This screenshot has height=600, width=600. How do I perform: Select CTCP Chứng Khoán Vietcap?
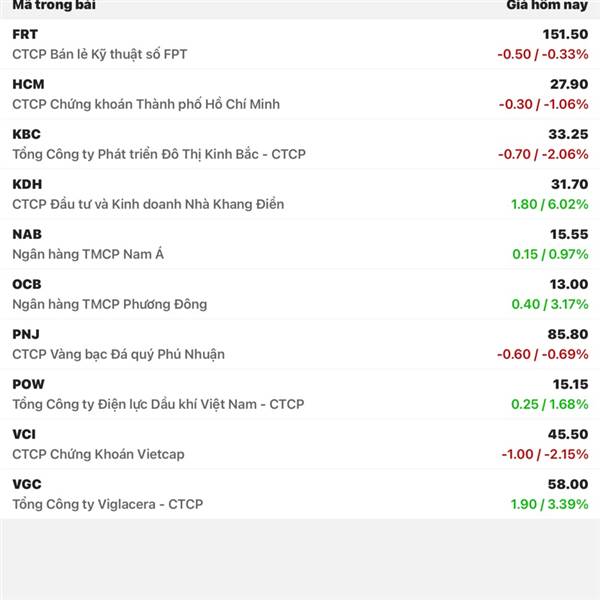pyautogui.click(x=98, y=454)
